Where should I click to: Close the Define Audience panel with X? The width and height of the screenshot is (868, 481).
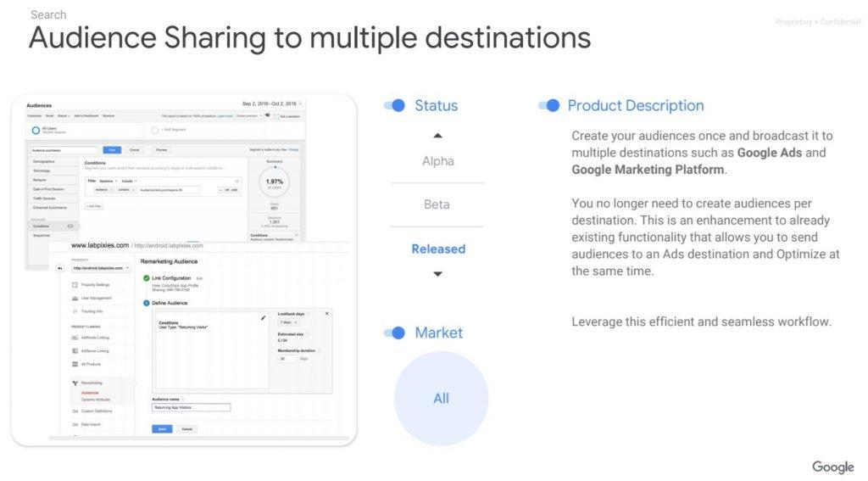[x=326, y=314]
